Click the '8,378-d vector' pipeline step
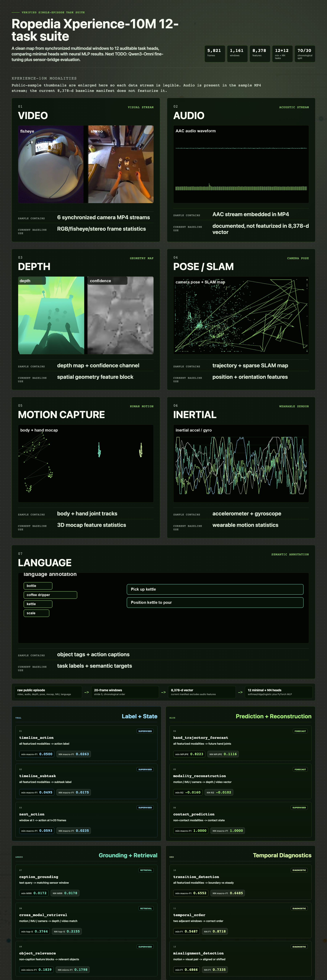 tap(202, 692)
